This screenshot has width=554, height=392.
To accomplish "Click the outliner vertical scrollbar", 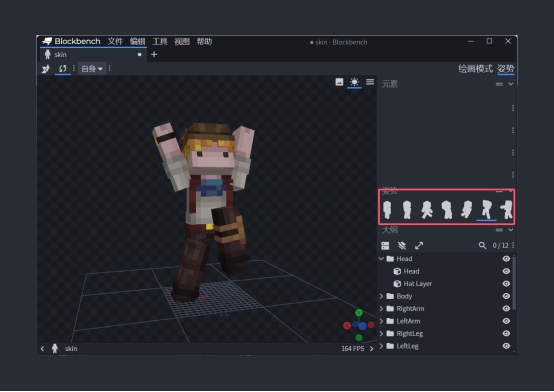I will pos(514,283).
